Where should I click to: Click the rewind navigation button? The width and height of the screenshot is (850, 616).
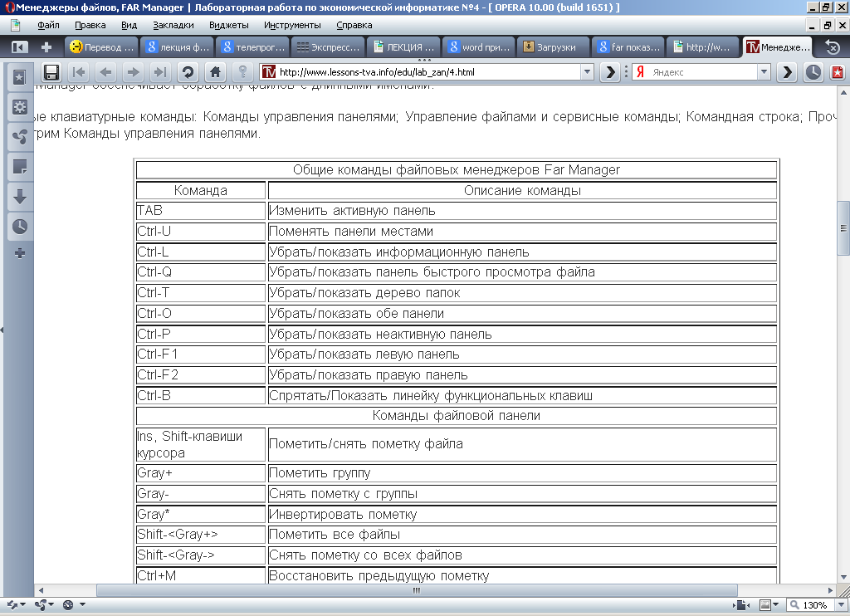[x=79, y=72]
